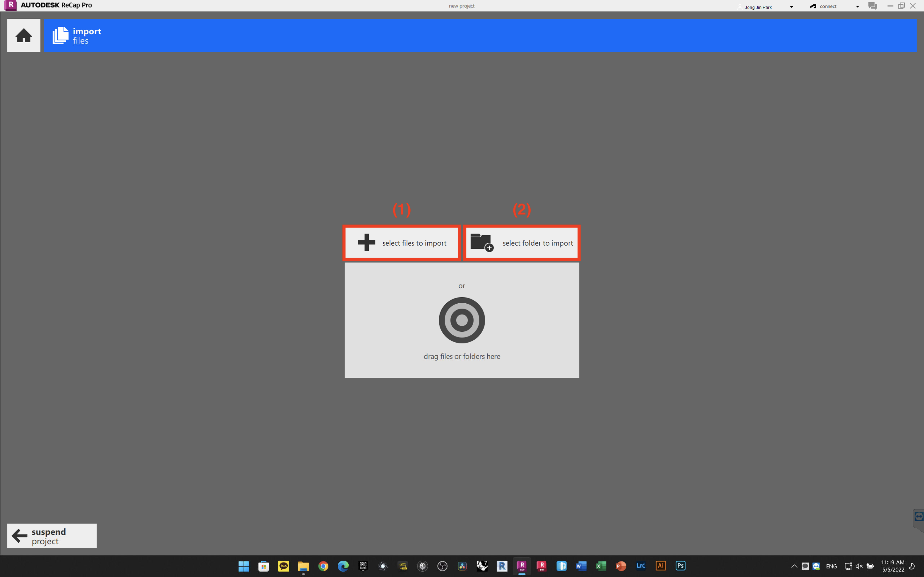Click the import files page icon
This screenshot has width=924, height=577.
[60, 35]
